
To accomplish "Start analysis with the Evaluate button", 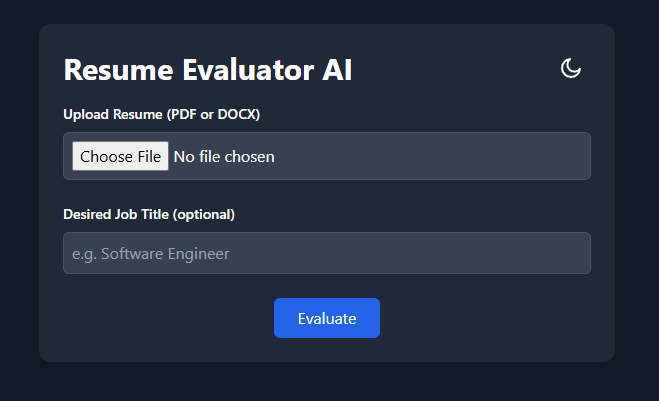I will [327, 318].
